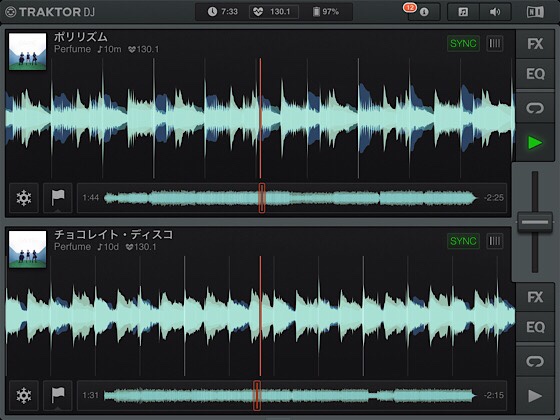This screenshot has height=420, width=560.
Task: Click the crossfader handle
Action: [x=535, y=222]
